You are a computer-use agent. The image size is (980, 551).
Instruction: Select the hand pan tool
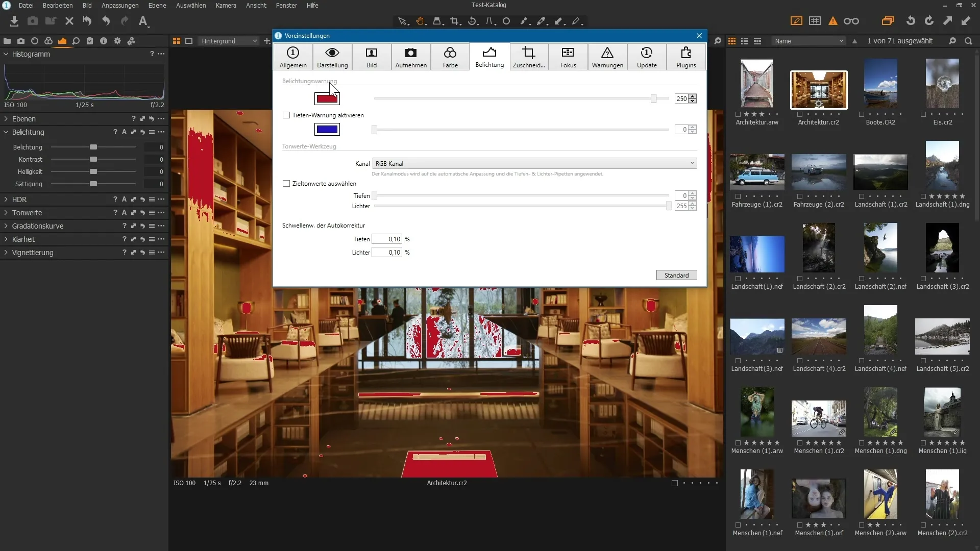coord(421,21)
